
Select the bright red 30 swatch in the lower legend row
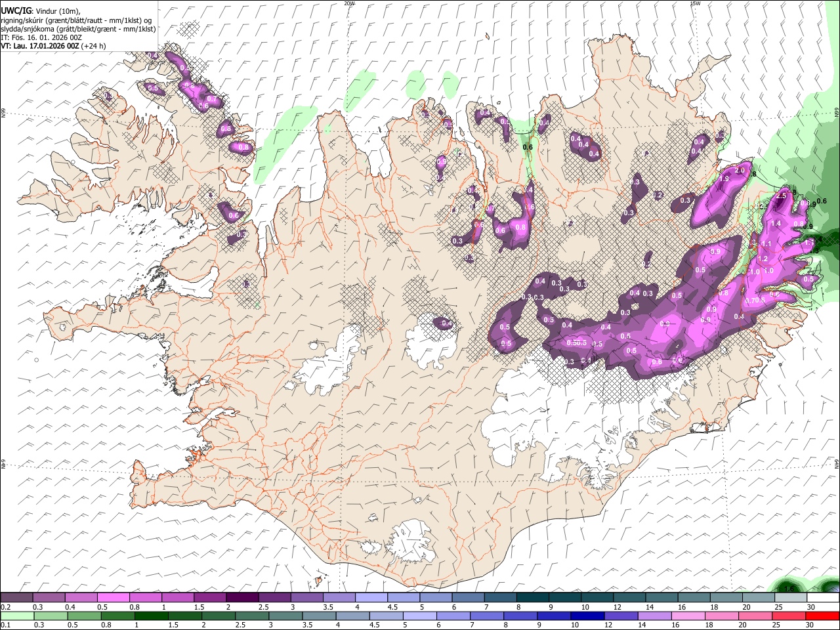click(x=822, y=616)
